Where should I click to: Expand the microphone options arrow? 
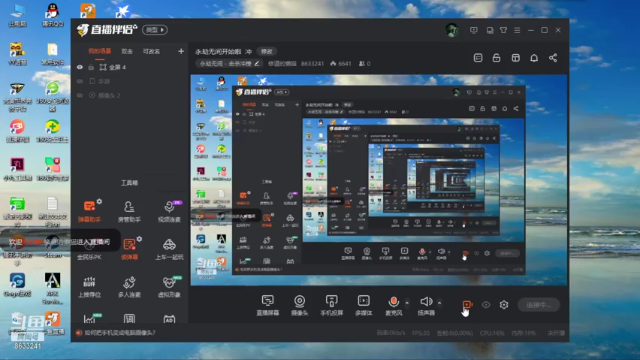click(407, 303)
